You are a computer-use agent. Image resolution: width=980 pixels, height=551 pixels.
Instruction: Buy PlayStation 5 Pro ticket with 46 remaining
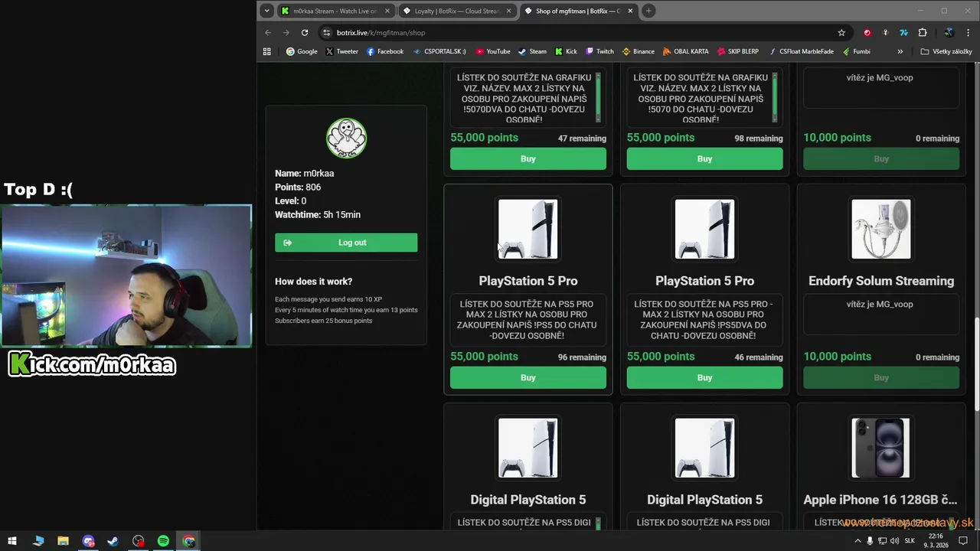[704, 378]
